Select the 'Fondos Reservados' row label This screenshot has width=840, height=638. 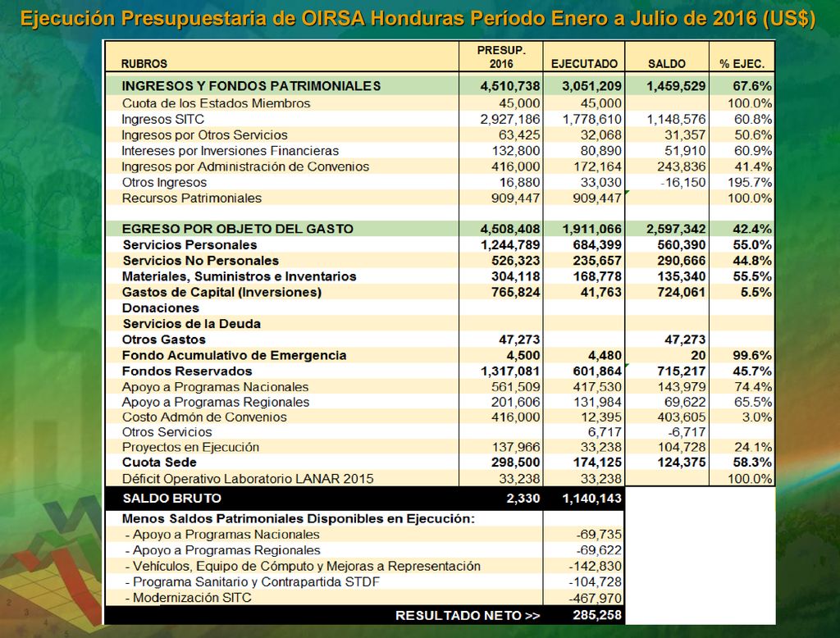pyautogui.click(x=187, y=371)
